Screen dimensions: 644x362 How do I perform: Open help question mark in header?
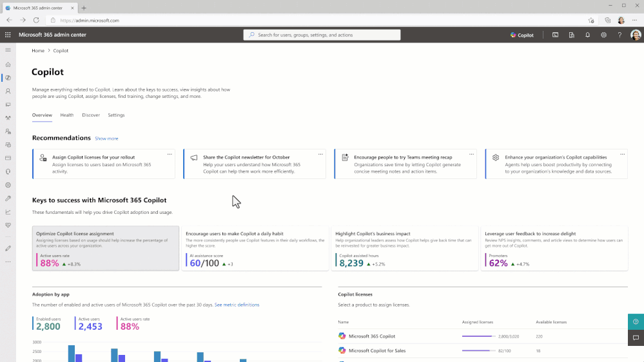(x=620, y=35)
